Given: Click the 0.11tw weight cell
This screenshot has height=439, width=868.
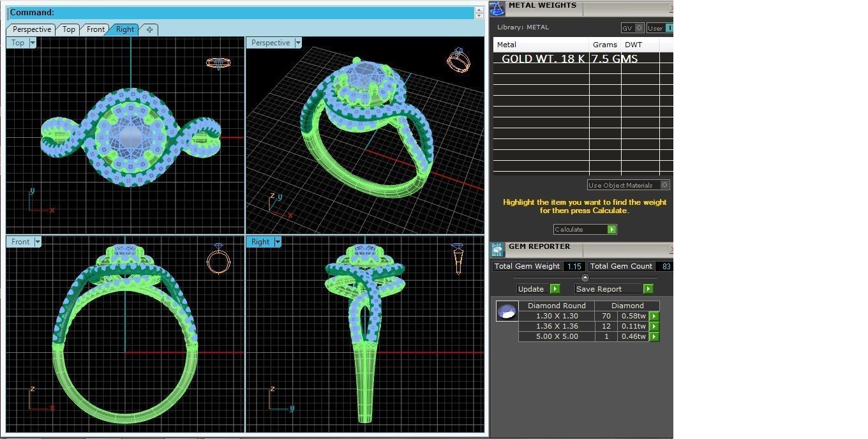Looking at the screenshot, I should (x=633, y=326).
